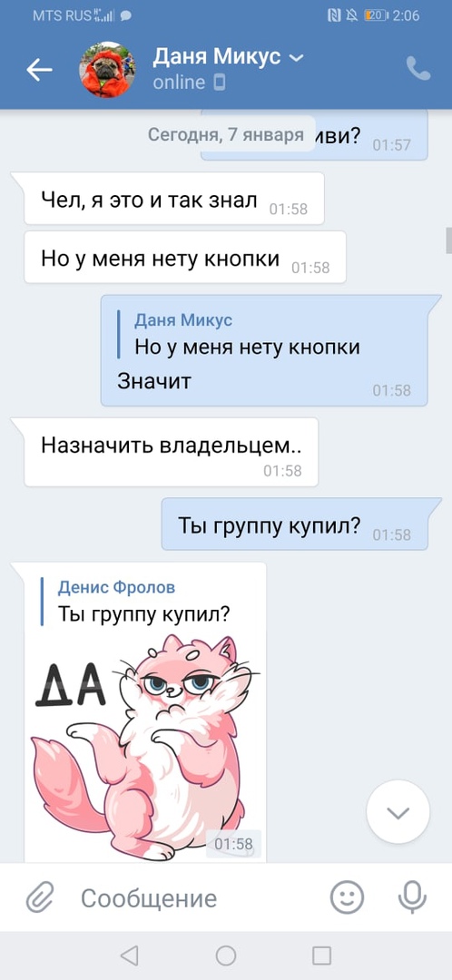Tap the Сегодня, 7 января date label
The height and width of the screenshot is (980, 452).
[x=225, y=134]
